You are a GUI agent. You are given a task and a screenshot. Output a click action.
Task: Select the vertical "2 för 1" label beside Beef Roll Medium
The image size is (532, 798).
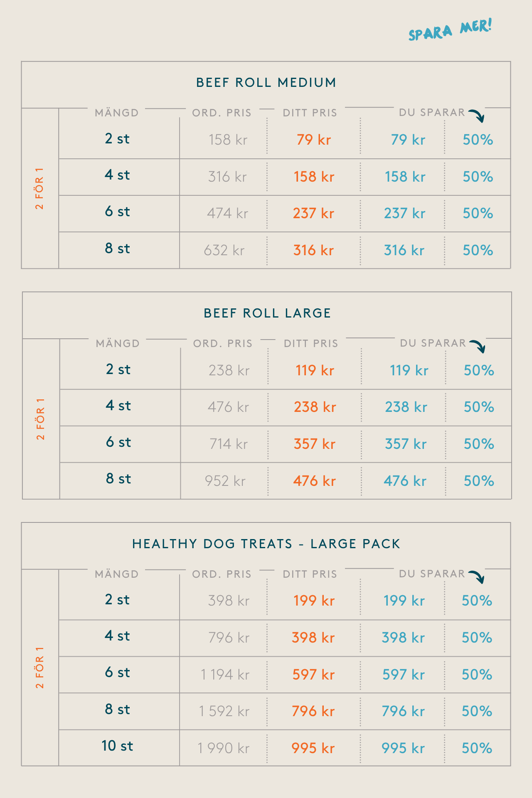coord(39,188)
